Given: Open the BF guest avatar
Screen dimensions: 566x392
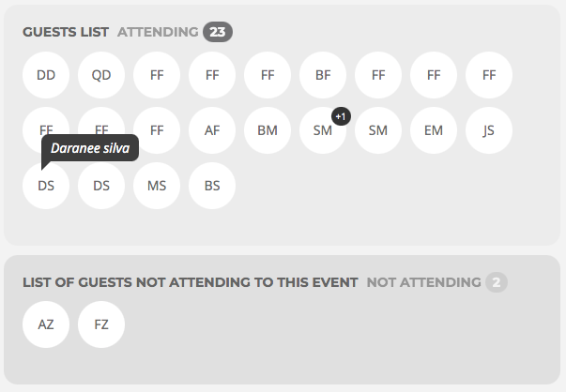Looking at the screenshot, I should tap(323, 75).
